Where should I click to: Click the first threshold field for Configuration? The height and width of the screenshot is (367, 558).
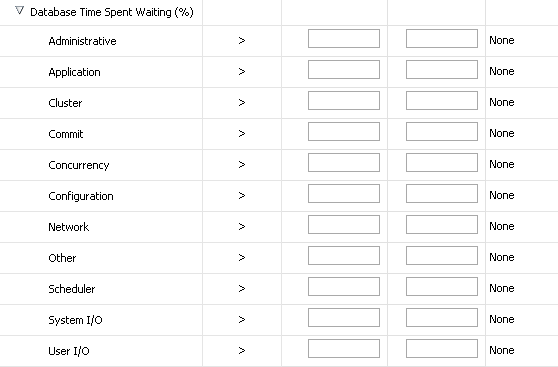coord(344,193)
